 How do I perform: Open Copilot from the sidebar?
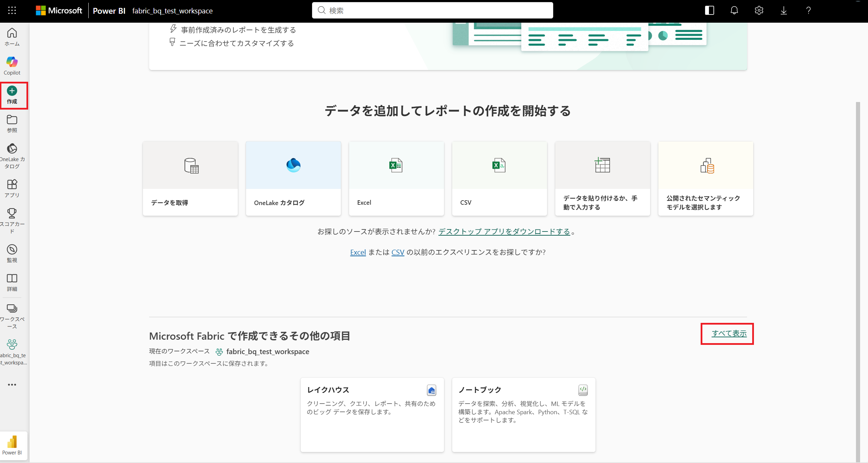(12, 66)
